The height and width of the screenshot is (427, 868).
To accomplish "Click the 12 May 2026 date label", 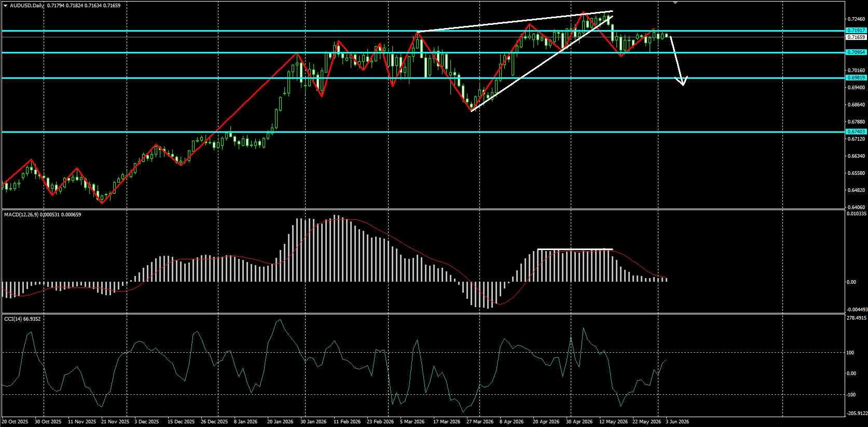I will point(613,422).
